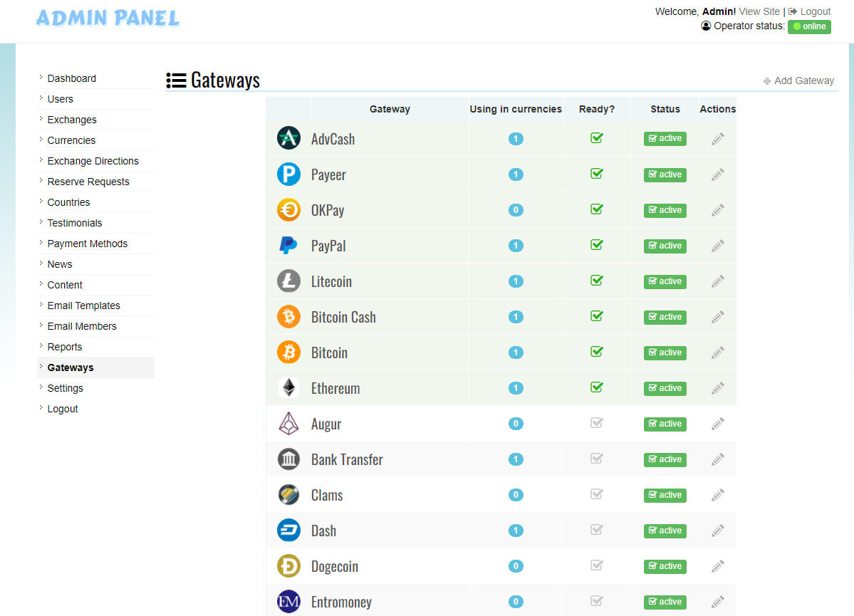Open the Email Templates sidebar item
This screenshot has height=616, width=854.
tap(83, 306)
